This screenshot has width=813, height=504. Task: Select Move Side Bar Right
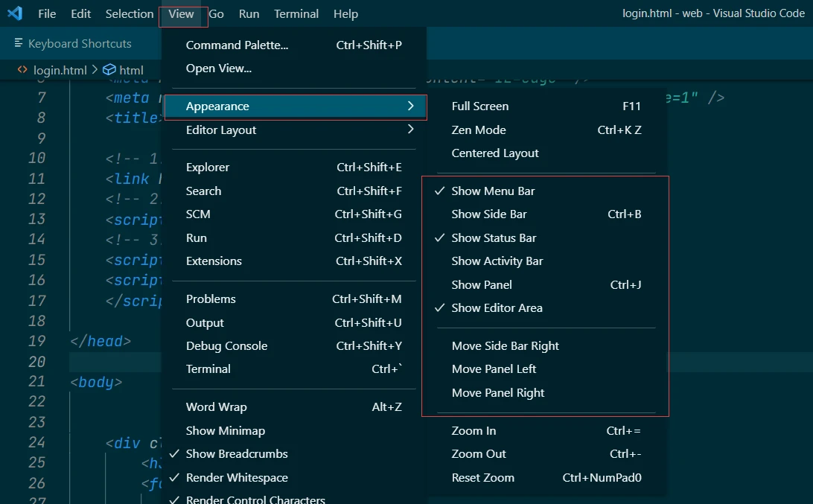(x=505, y=345)
